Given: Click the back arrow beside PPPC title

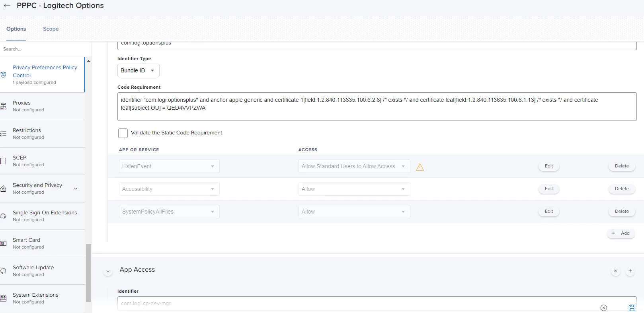Looking at the screenshot, I should tap(7, 6).
